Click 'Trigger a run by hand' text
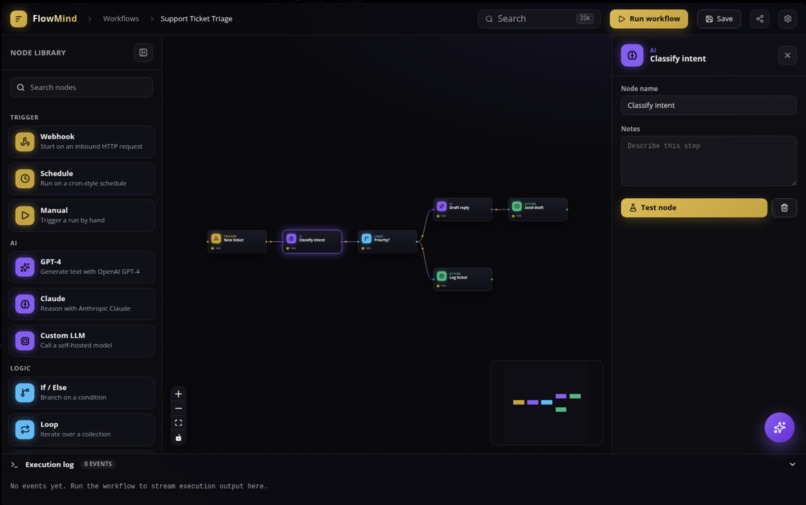Viewport: 806px width, 505px height. coord(72,220)
